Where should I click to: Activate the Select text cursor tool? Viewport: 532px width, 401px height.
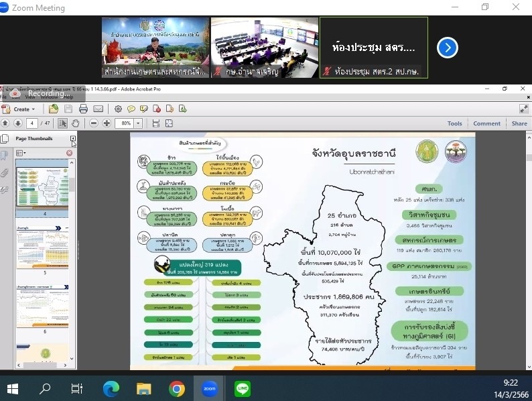click(x=62, y=123)
